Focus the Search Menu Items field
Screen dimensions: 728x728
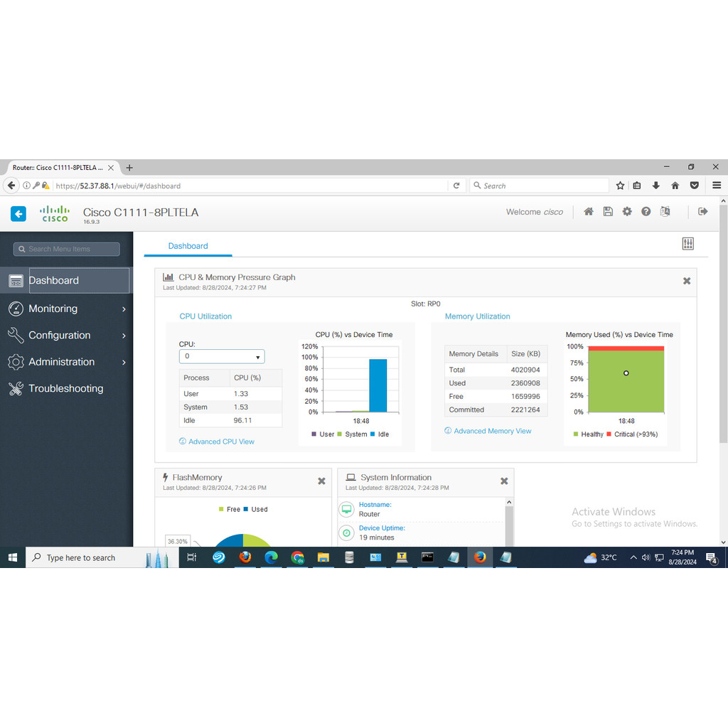click(66, 249)
